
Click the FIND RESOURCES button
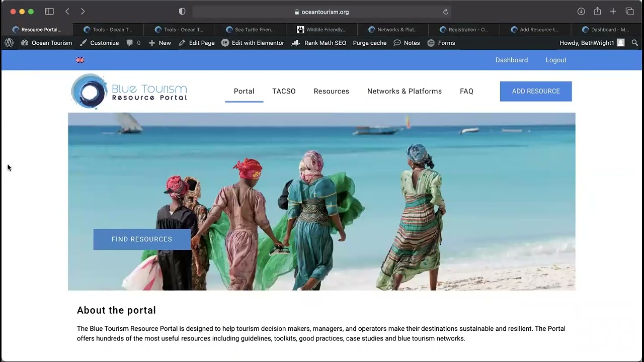[x=142, y=239]
